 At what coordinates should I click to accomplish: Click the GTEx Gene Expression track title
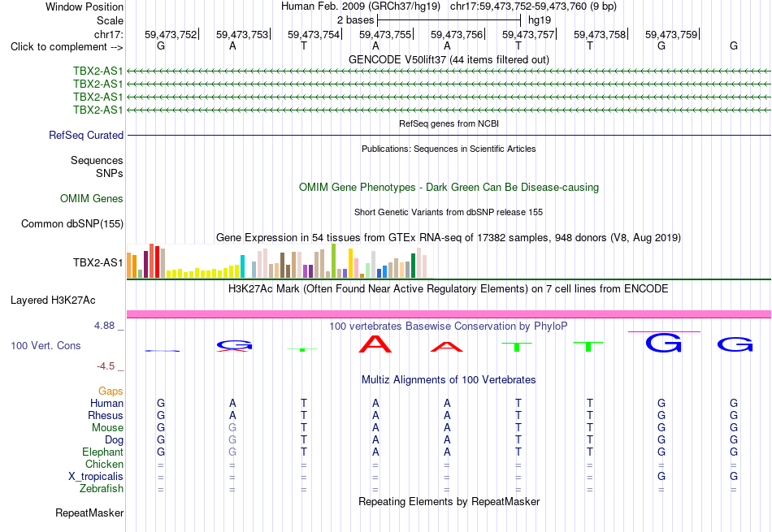(x=449, y=238)
